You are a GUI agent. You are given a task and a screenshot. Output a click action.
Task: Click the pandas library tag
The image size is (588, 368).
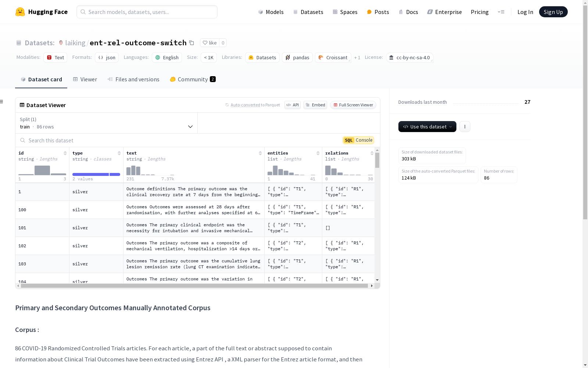coord(297,57)
